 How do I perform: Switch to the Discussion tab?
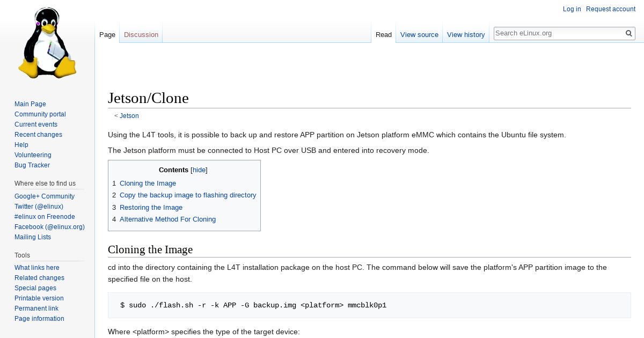tap(141, 34)
